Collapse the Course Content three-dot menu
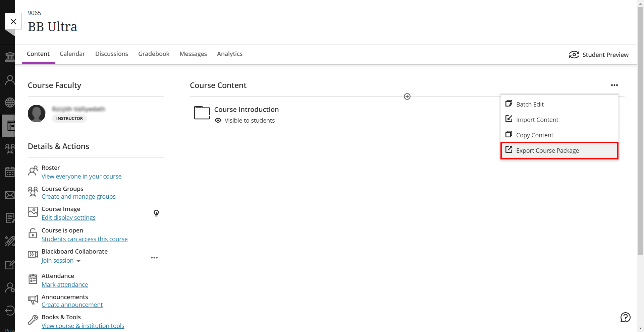The width and height of the screenshot is (644, 332). point(614,85)
